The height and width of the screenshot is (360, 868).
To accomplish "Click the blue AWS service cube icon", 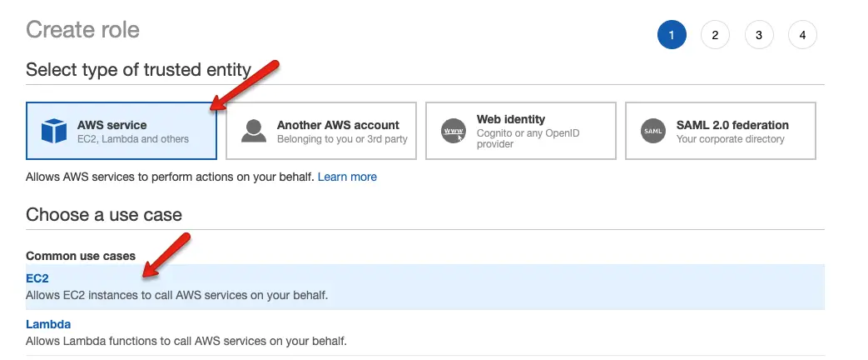I will [x=54, y=131].
